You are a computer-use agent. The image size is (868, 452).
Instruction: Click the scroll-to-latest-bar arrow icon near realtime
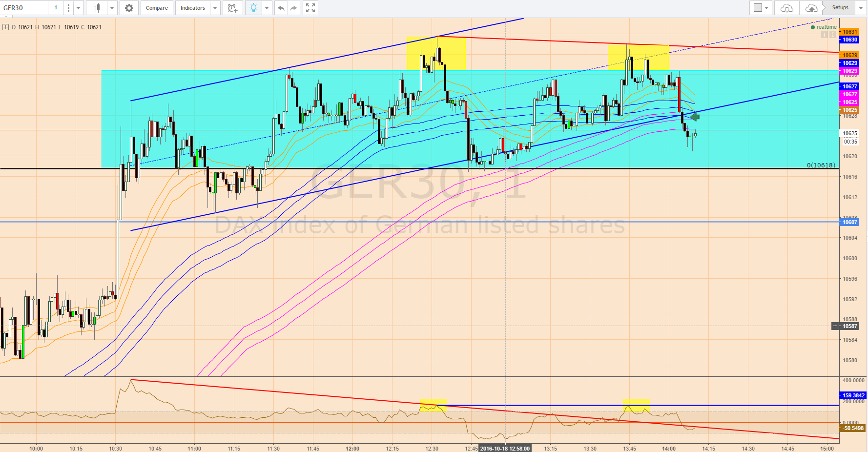point(825,35)
